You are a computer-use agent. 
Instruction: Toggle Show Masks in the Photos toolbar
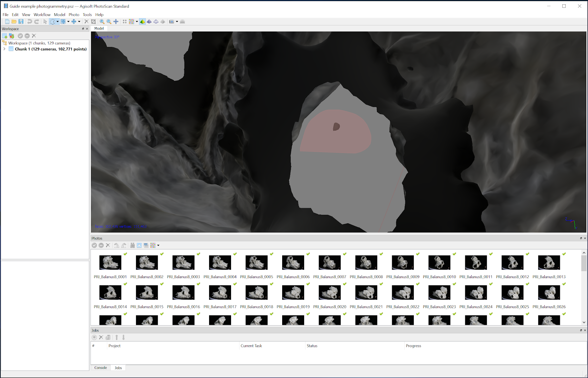click(139, 245)
